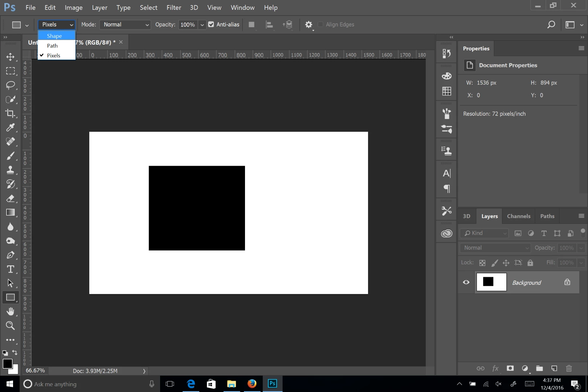
Task: Open the Creative Cloud Libraries panel icon
Action: click(446, 233)
